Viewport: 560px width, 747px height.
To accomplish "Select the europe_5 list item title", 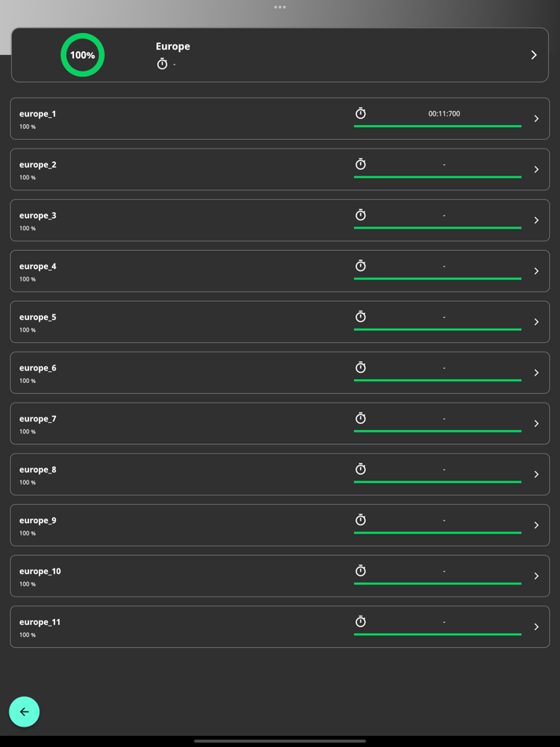I will click(x=38, y=318).
